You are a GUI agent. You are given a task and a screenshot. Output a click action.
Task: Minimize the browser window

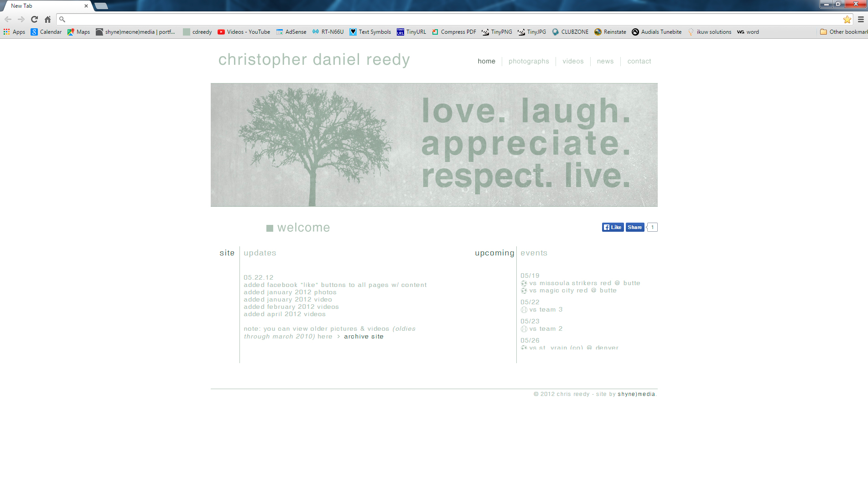point(826,4)
